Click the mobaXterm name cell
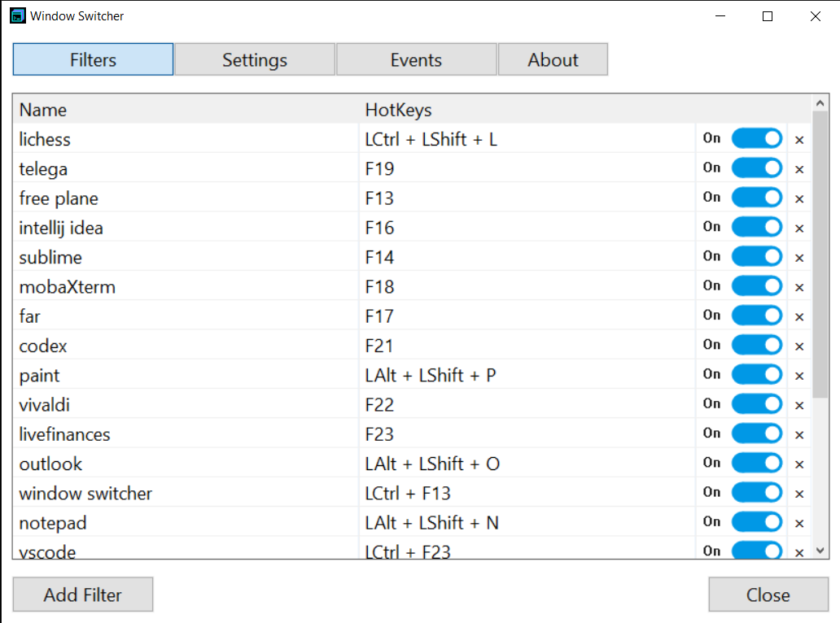Screen dimensions: 840x623 pos(186,287)
